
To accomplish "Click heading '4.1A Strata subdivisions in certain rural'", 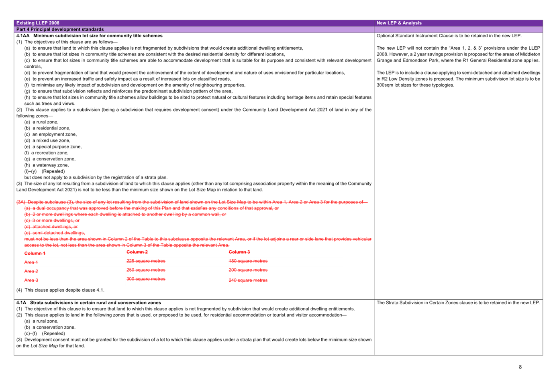I will coord(89,303).
